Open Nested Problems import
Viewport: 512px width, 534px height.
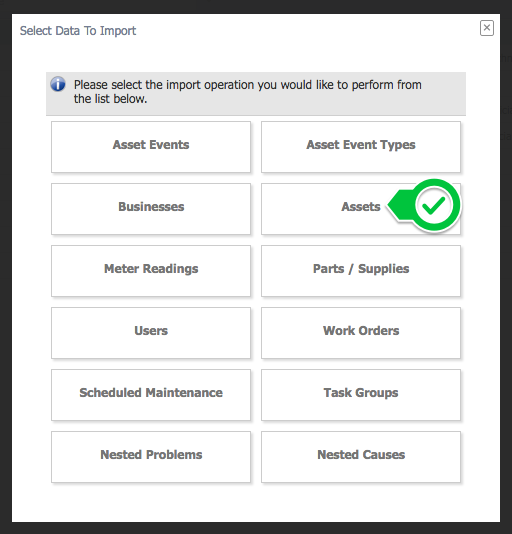click(x=151, y=457)
